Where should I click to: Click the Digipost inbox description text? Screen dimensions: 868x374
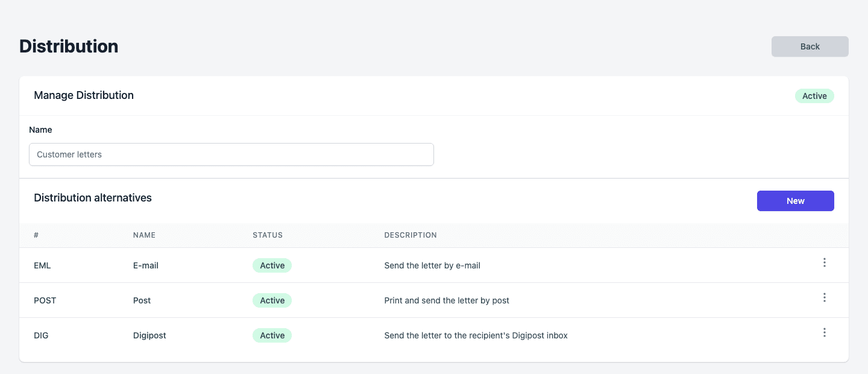click(x=476, y=335)
